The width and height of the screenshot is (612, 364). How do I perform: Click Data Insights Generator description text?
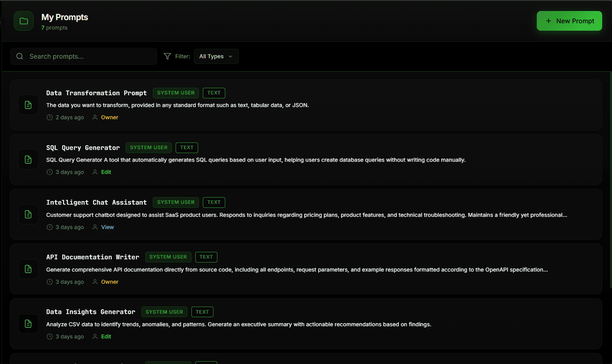point(239,324)
